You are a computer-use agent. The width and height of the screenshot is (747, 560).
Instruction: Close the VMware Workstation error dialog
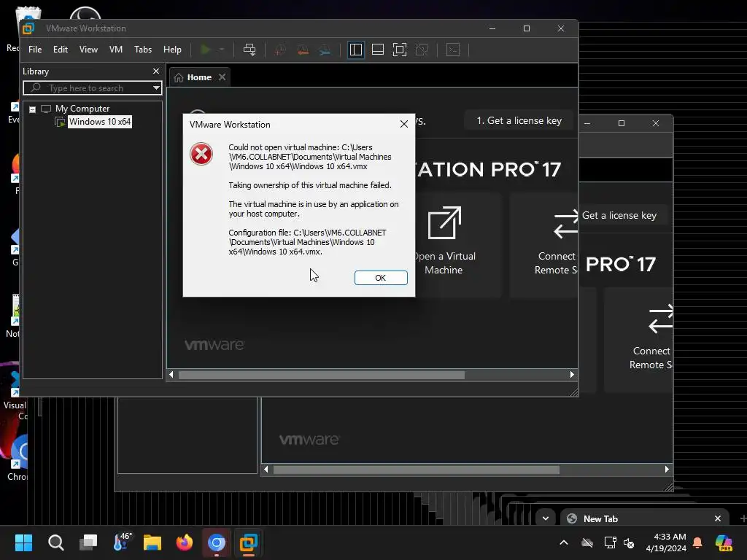point(404,124)
